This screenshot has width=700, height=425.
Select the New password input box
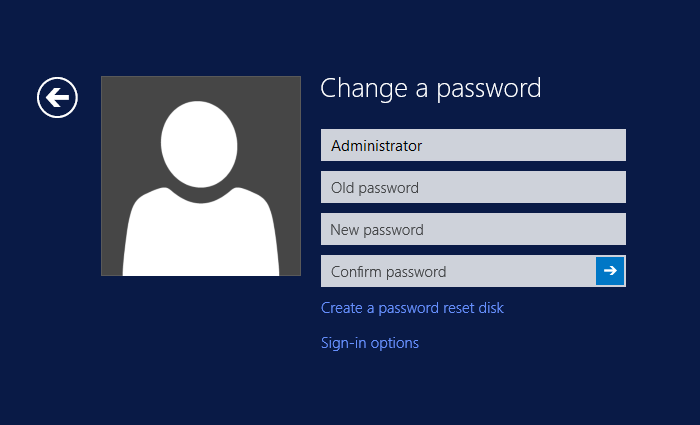473,229
